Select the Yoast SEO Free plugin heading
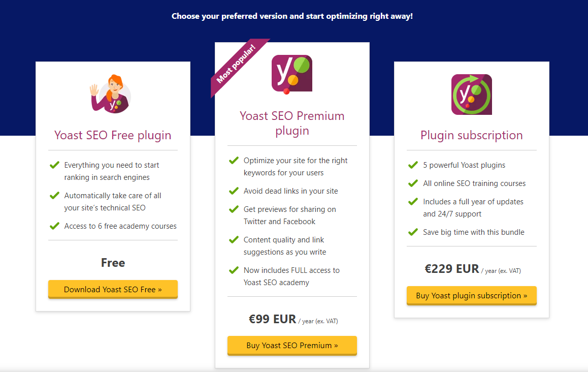The image size is (588, 372). coord(113,135)
